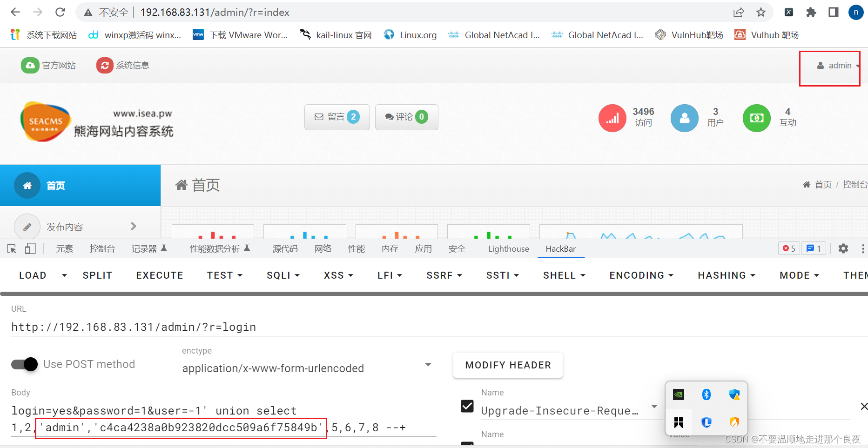
Task: Open DevTools settings gear
Action: [843, 248]
